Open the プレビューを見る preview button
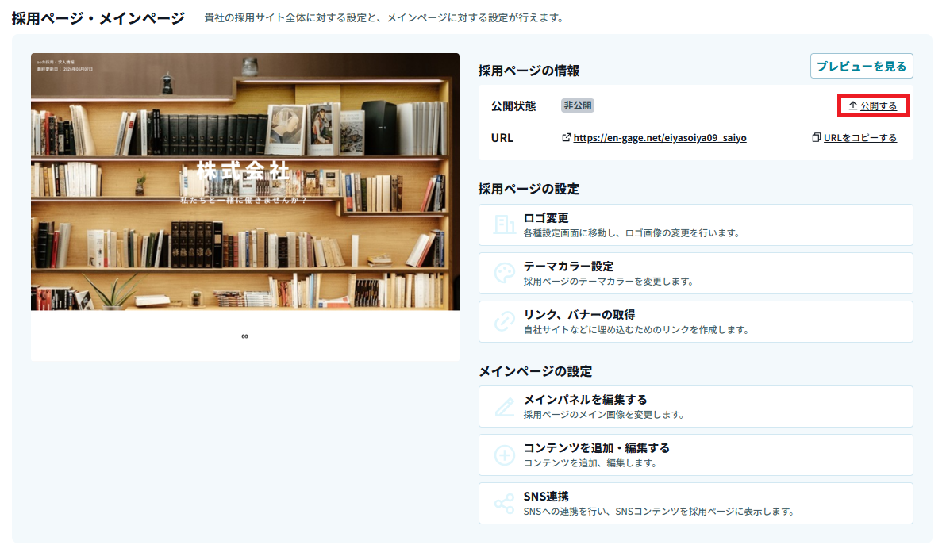946x560 pixels. (x=862, y=67)
